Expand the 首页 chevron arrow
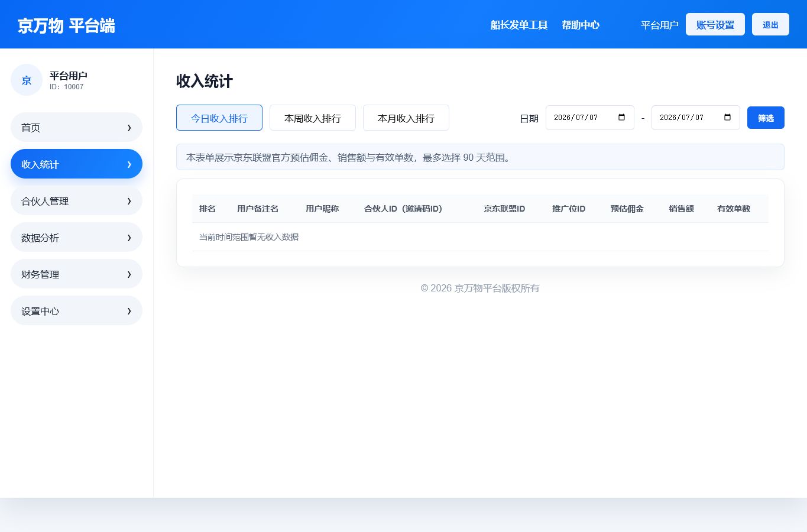Image resolution: width=807 pixels, height=532 pixels. pyautogui.click(x=129, y=128)
